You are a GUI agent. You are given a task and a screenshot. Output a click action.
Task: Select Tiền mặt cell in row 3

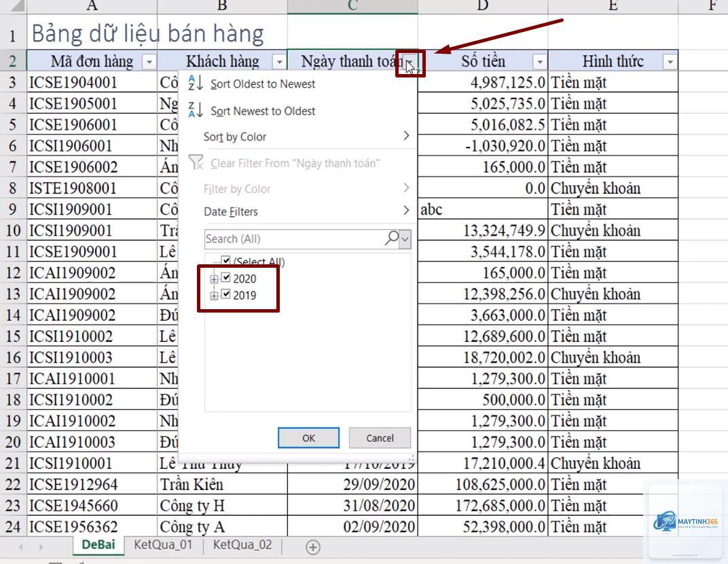613,82
